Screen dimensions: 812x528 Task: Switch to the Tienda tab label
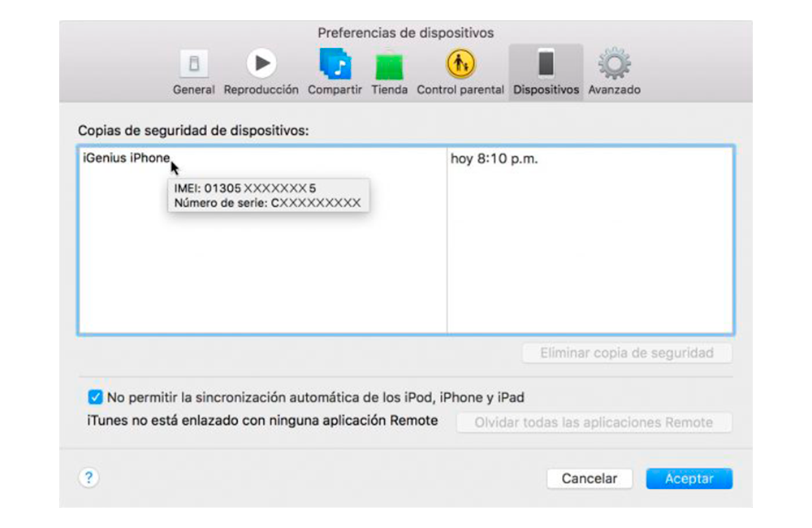(x=390, y=89)
